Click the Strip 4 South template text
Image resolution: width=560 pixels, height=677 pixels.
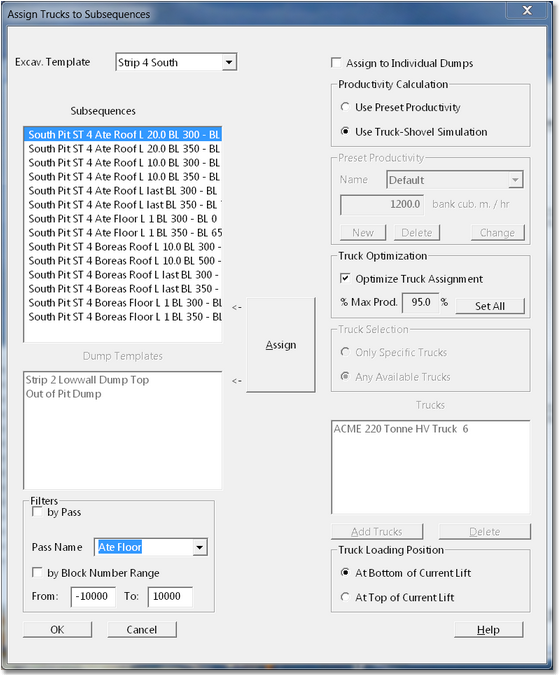pyautogui.click(x=148, y=63)
